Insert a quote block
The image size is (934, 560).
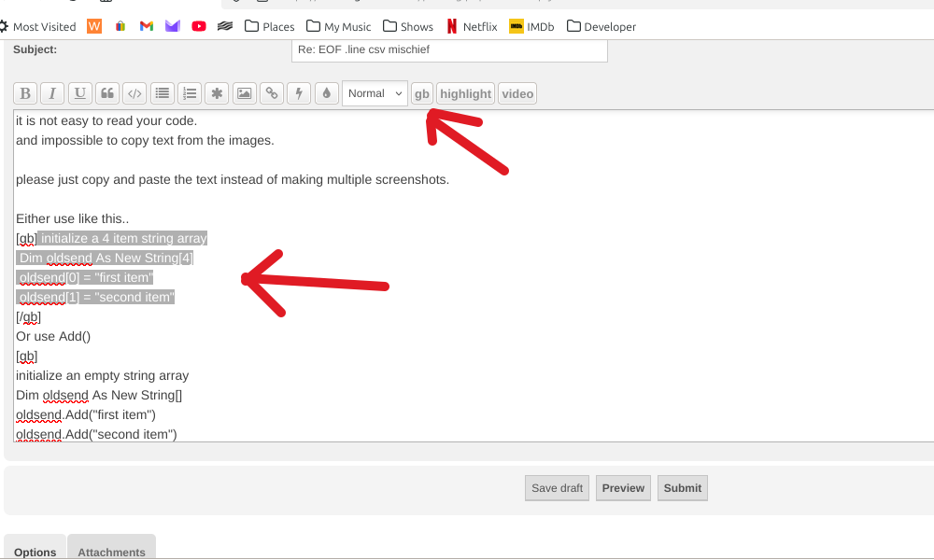[107, 93]
